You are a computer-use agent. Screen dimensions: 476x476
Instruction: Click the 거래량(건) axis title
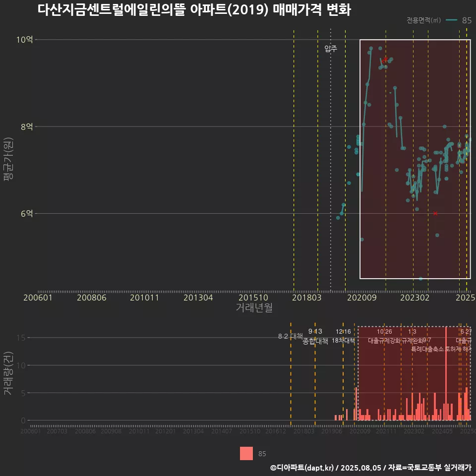[8, 373]
